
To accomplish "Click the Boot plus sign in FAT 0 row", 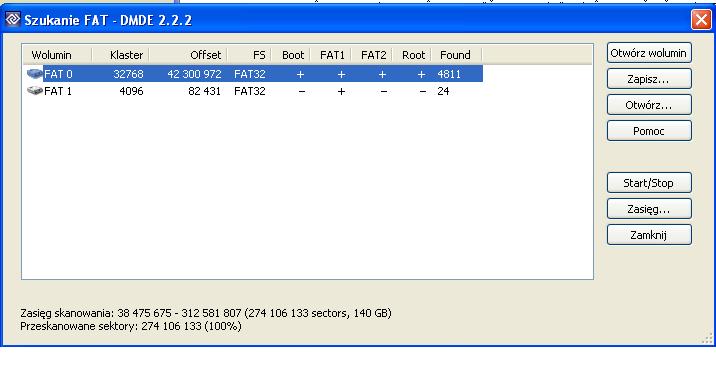I will coord(300,74).
